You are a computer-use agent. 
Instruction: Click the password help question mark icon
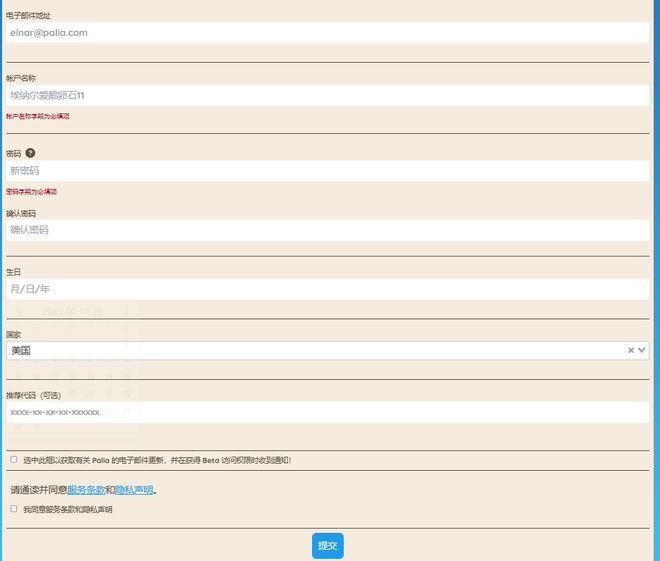(x=30, y=153)
